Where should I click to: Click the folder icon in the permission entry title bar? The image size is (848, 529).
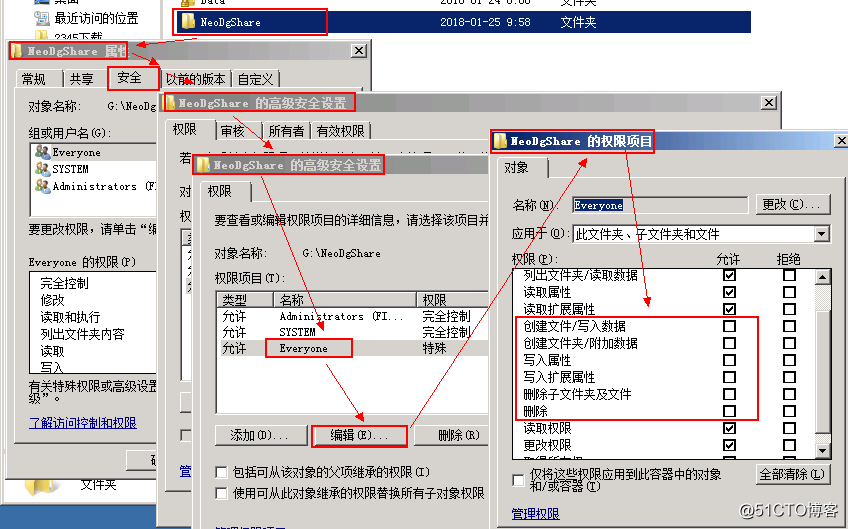click(501, 141)
